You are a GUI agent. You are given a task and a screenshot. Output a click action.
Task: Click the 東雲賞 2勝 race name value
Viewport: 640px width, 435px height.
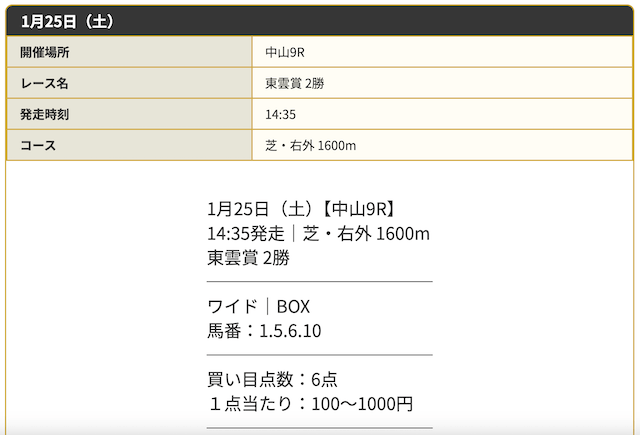tap(294, 83)
